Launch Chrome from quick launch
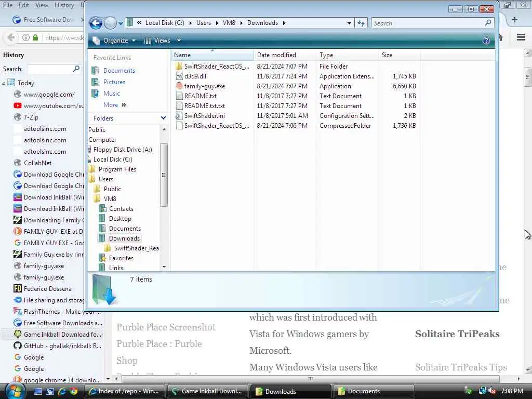 point(73,391)
